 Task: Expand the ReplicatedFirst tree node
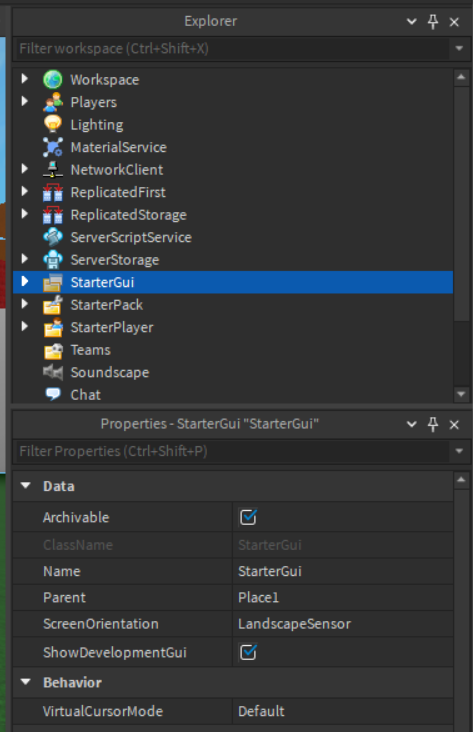[x=25, y=191]
